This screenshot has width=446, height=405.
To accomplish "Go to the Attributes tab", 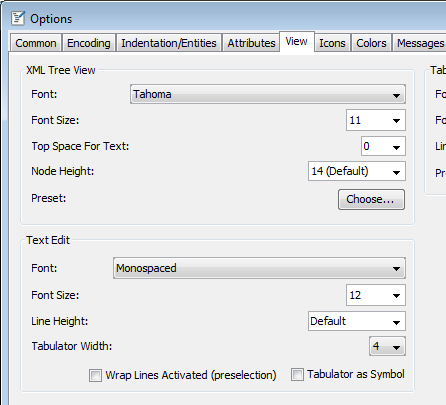I will 251,43.
